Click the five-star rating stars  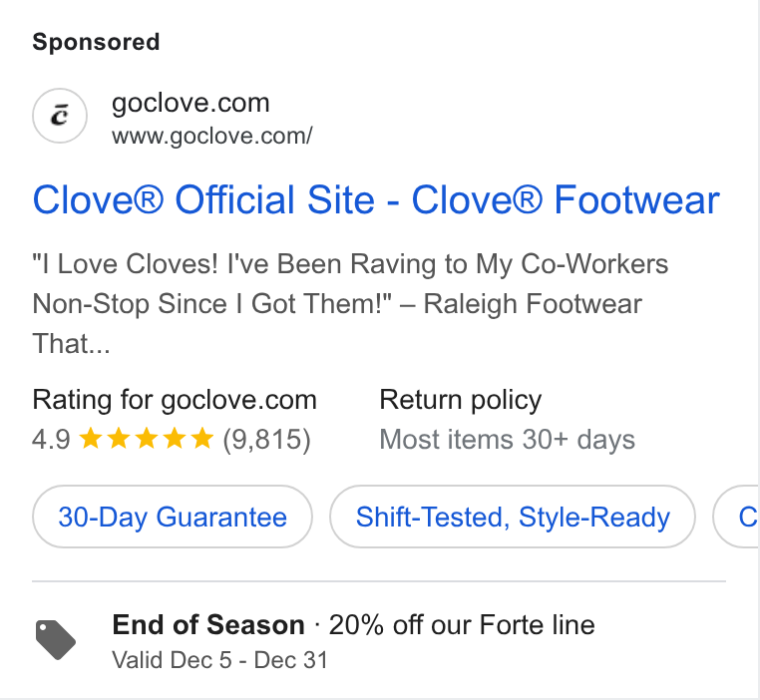pos(146,439)
